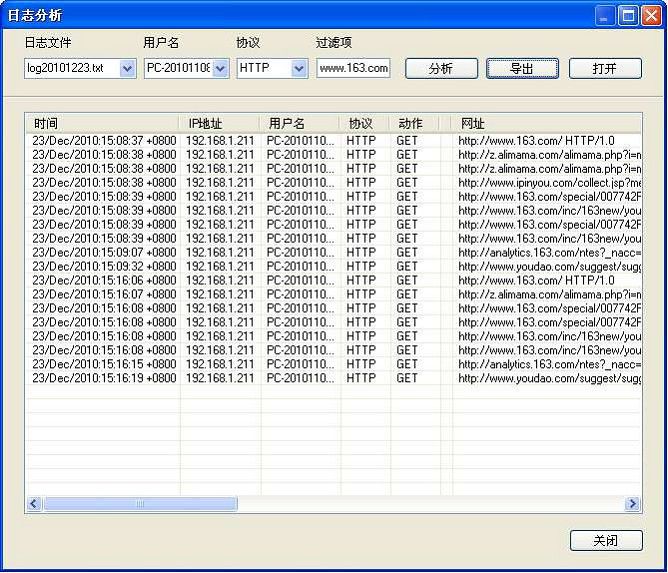This screenshot has width=668, height=573.
Task: Click the 打开 (Open) button
Action: pos(605,69)
